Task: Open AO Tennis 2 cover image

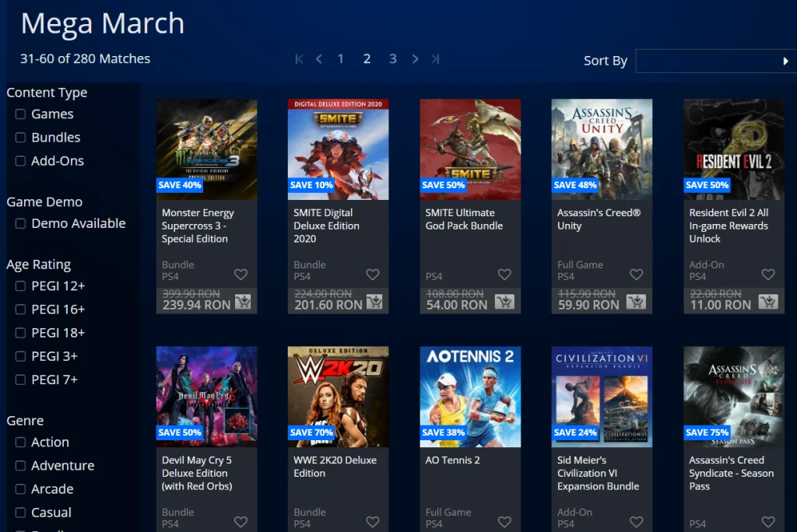Action: coord(470,397)
